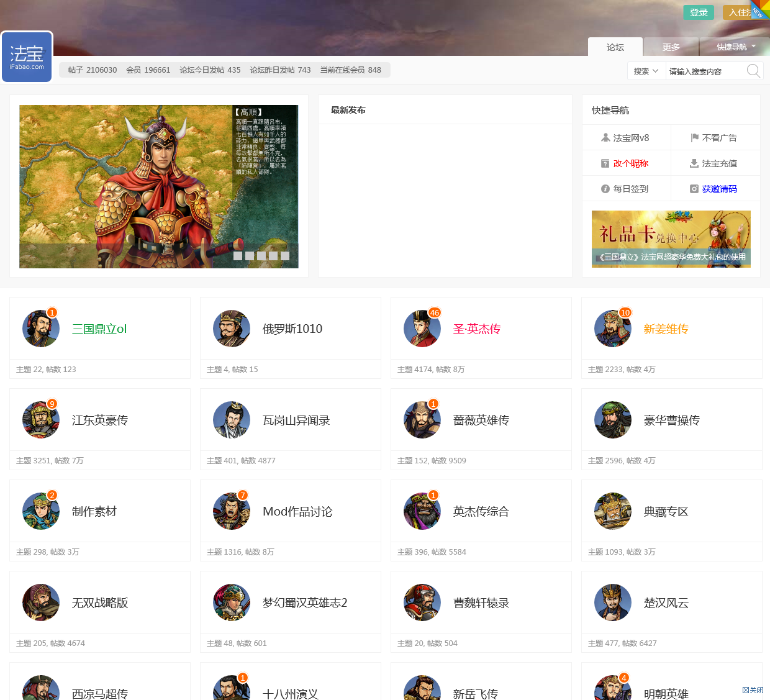
Task: Open the 获邀请码 link
Action: (x=720, y=189)
